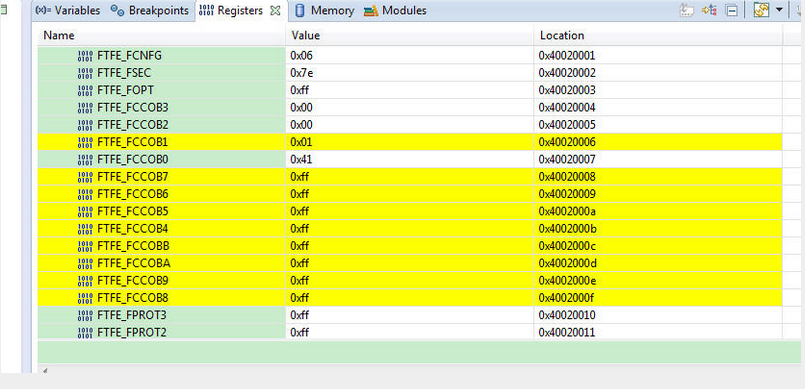Click the horizontal scrollbar left arrow

[x=45, y=369]
